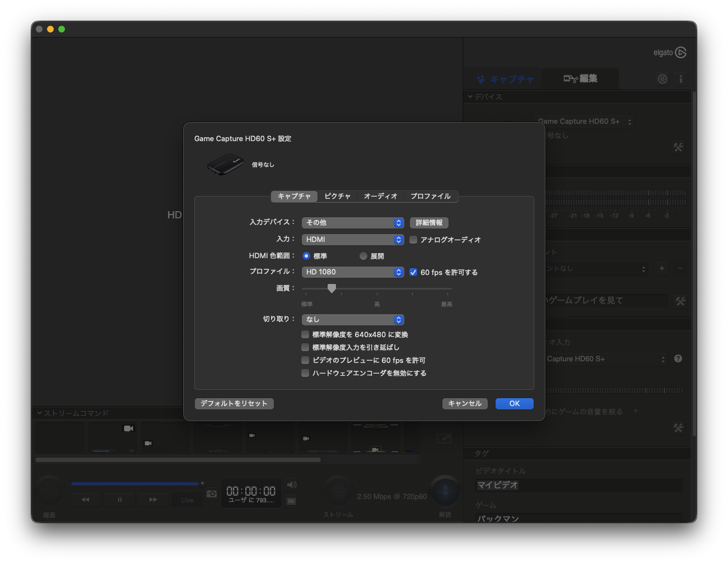The image size is (728, 564).
Task: Switch to the ピクチャ tab
Action: tap(337, 197)
